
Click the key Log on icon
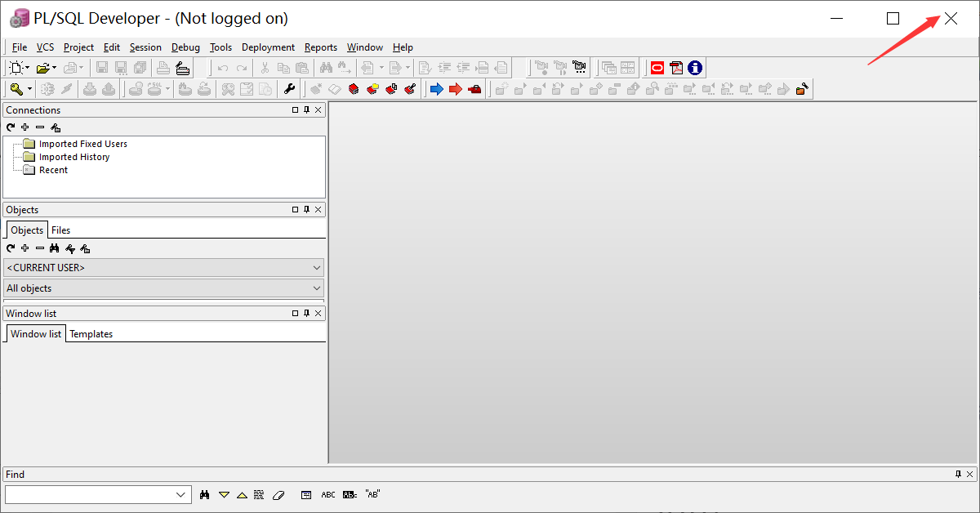(x=16, y=89)
